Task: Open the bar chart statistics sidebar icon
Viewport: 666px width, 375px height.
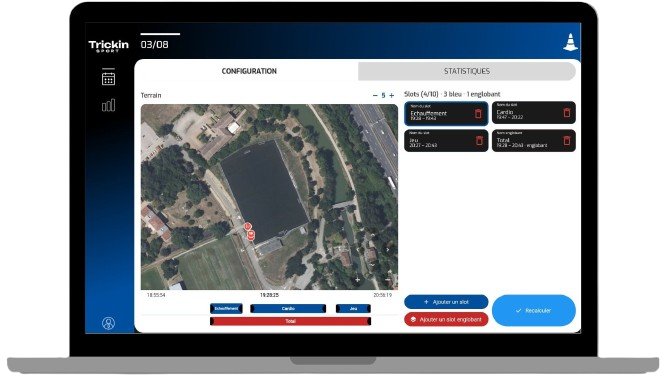Action: pyautogui.click(x=108, y=105)
